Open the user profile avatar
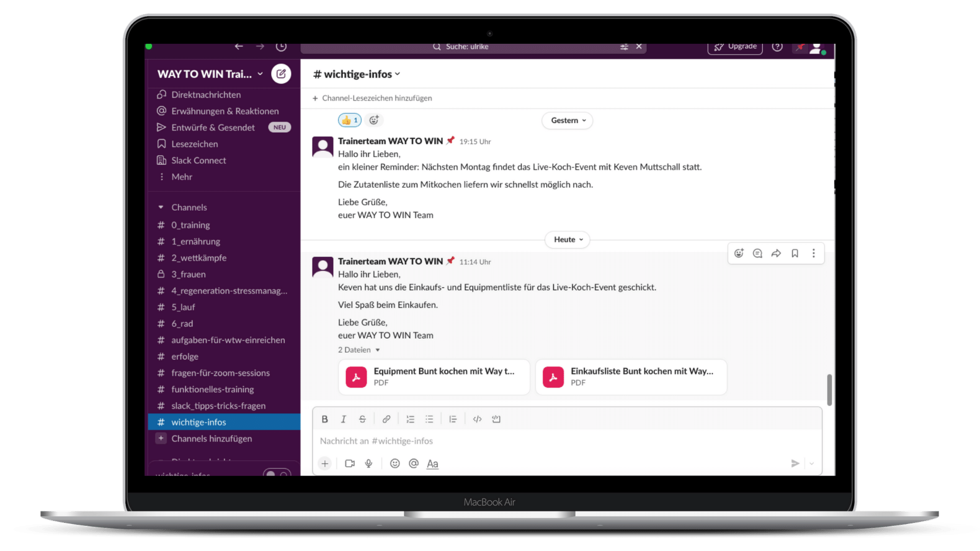Image resolution: width=980 pixels, height=551 pixels. pyautogui.click(x=817, y=48)
